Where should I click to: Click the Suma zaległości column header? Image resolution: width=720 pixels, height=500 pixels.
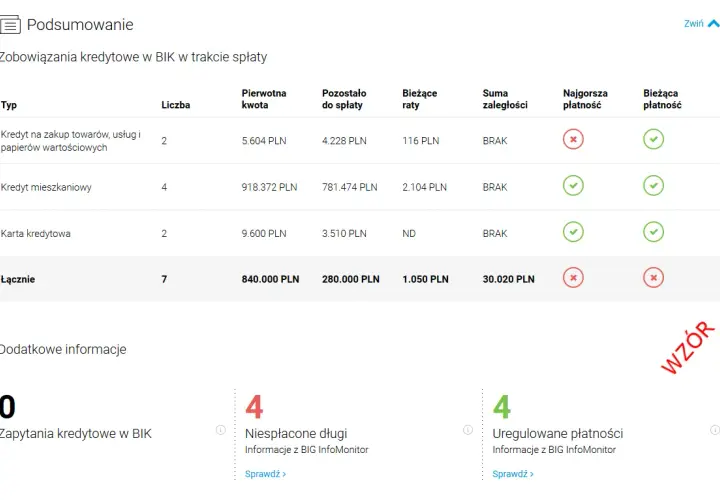coord(505,99)
